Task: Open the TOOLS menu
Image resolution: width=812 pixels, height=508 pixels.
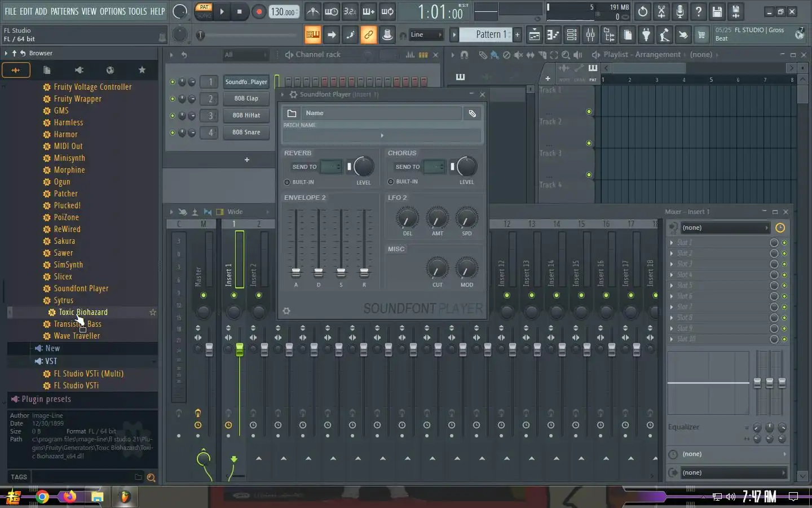Action: (x=138, y=11)
